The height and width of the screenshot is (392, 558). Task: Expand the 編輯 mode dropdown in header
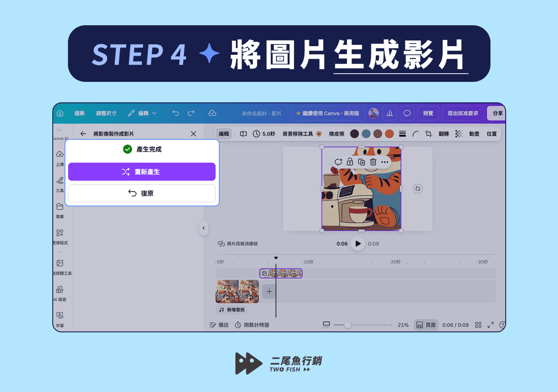[142, 113]
